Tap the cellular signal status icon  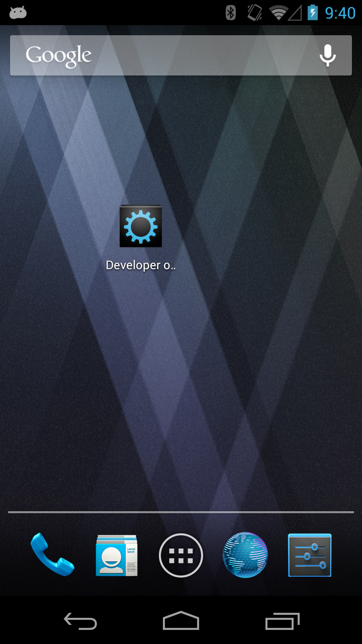pos(295,13)
